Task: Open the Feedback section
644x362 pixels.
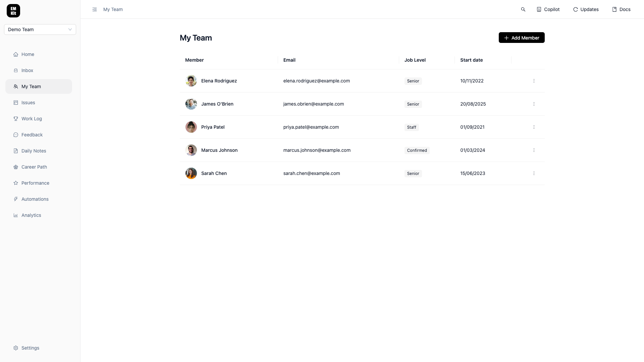Action: (32, 135)
